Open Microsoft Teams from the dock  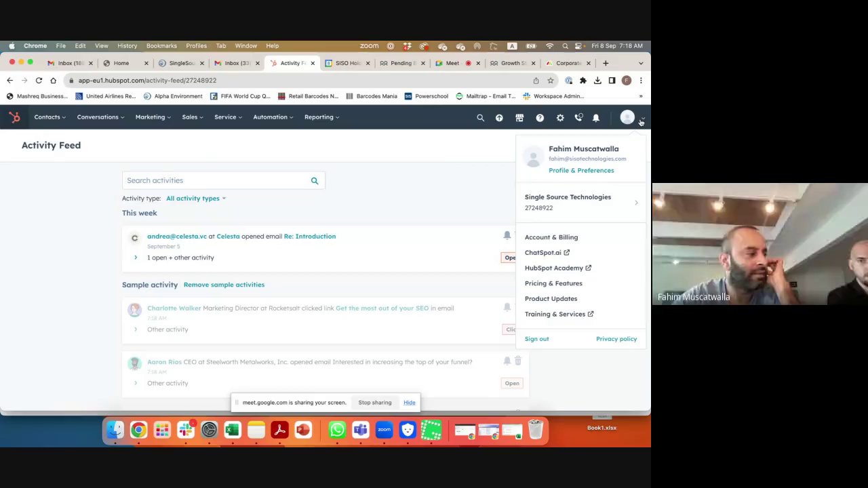tap(360, 430)
